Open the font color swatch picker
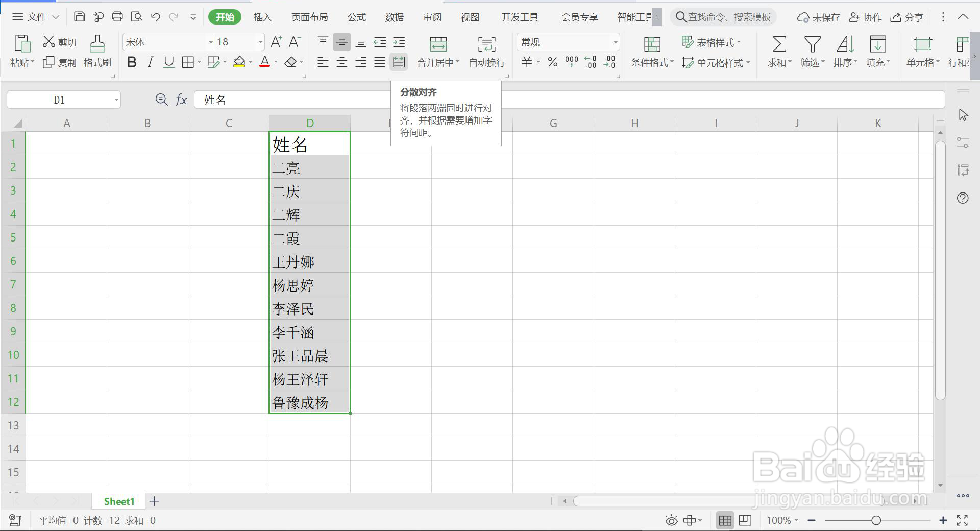The width and height of the screenshot is (980, 531). tap(276, 62)
